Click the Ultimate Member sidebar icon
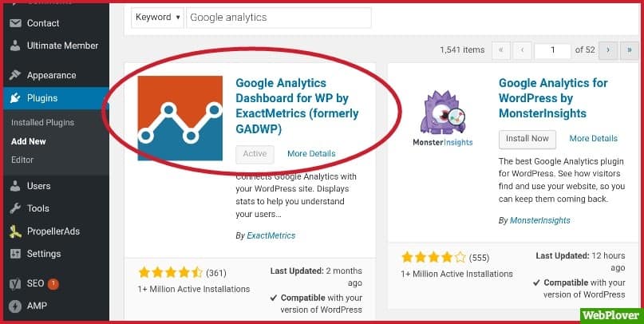Image resolution: width=644 pixels, height=324 pixels. point(15,45)
